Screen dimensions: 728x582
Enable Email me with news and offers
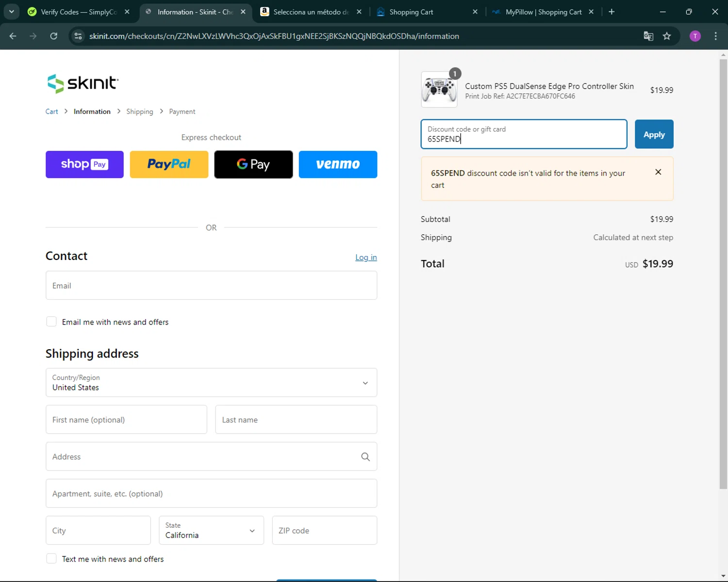point(51,322)
